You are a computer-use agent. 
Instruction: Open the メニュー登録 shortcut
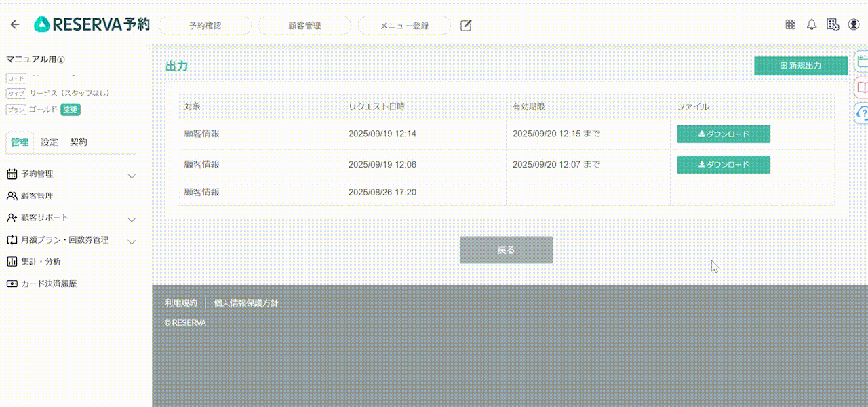404,26
